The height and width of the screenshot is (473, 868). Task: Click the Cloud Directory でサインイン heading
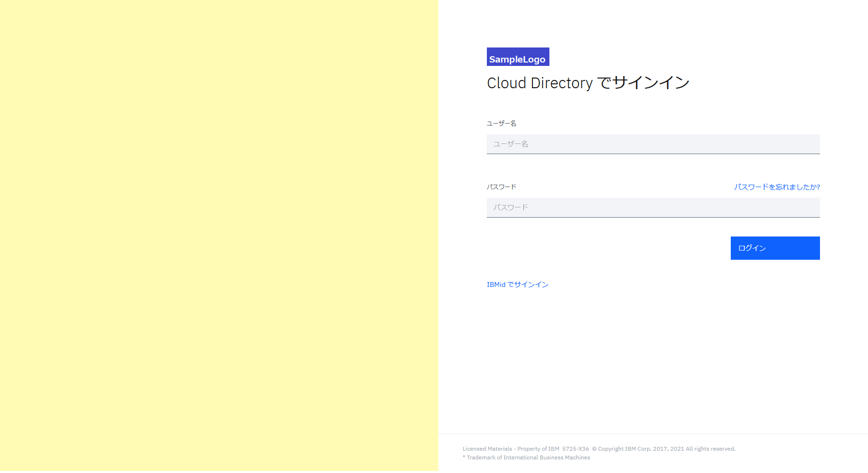tap(588, 82)
